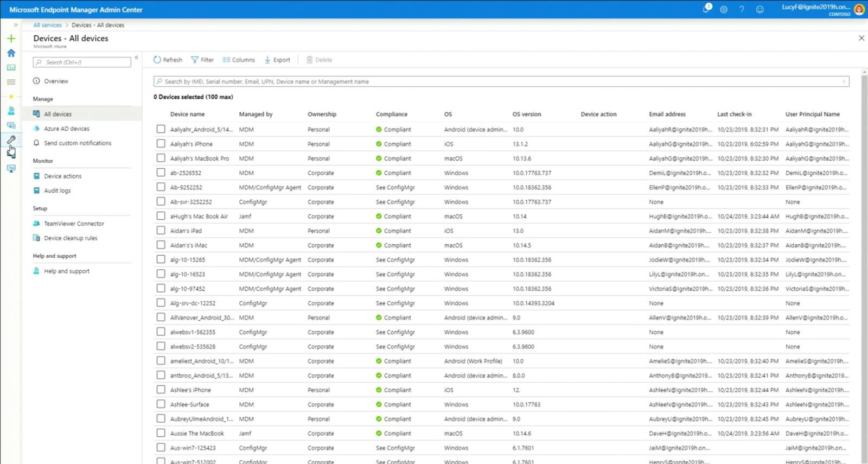Open the wrench Troubleshooting icon in left rail
The width and height of the screenshot is (868, 464).
pyautogui.click(x=11, y=140)
